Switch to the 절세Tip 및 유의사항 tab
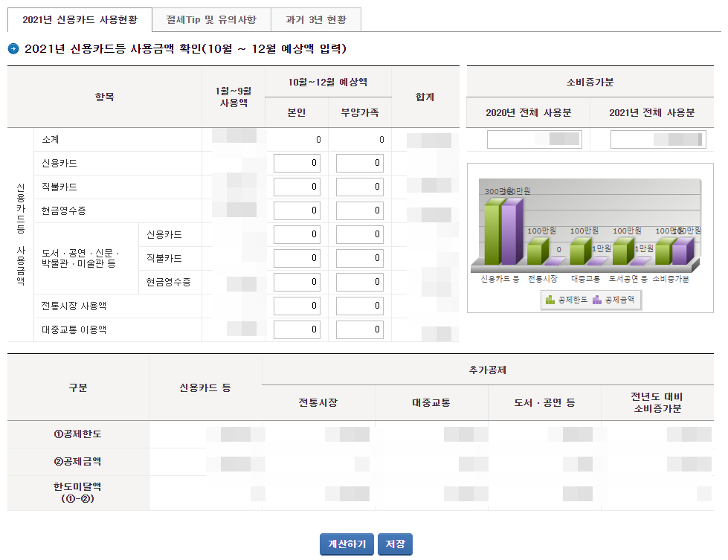This screenshot has width=728, height=560. pyautogui.click(x=211, y=20)
